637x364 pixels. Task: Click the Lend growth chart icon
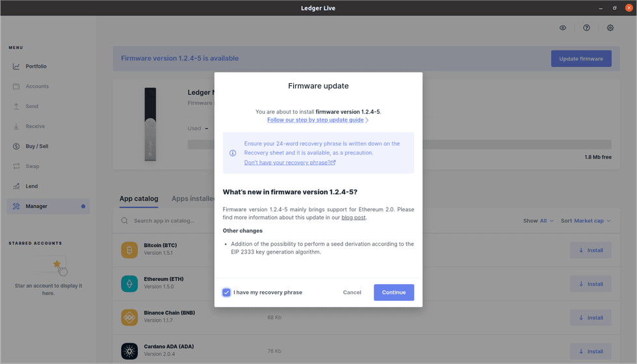(16, 186)
